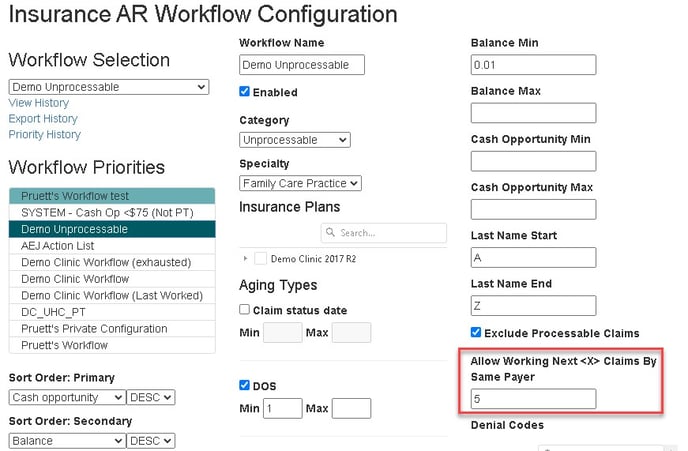The height and width of the screenshot is (451, 688).
Task: Toggle the DOS aging type checkbox
Action: (x=245, y=385)
